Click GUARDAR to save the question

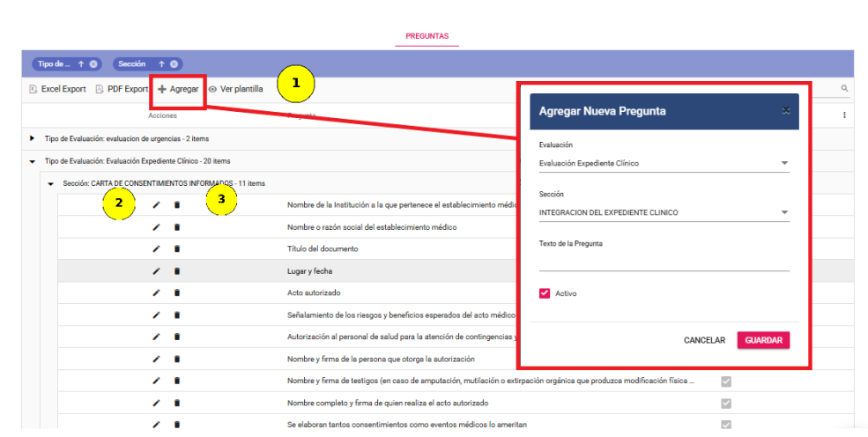coord(763,340)
